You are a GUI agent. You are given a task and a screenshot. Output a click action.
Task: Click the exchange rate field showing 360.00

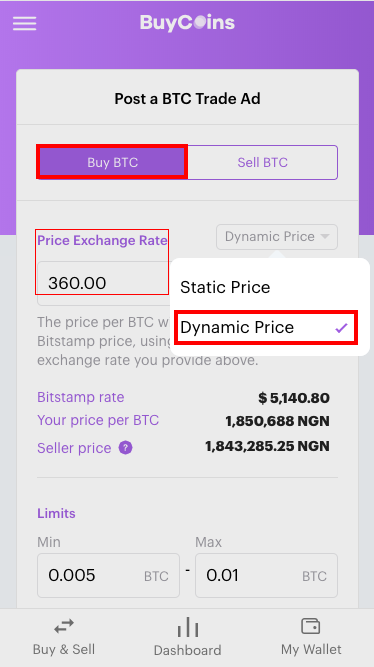(x=104, y=283)
